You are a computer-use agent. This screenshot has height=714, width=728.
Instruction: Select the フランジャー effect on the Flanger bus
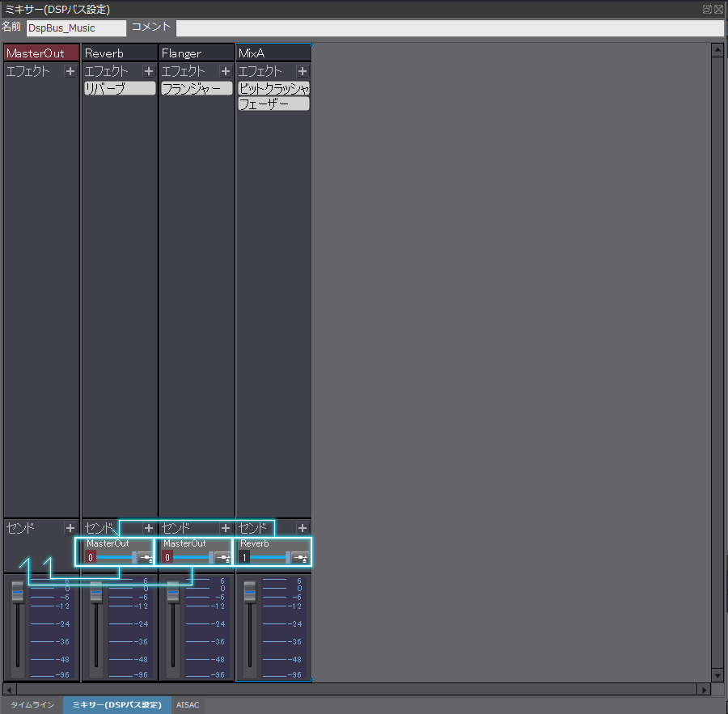coord(197,88)
